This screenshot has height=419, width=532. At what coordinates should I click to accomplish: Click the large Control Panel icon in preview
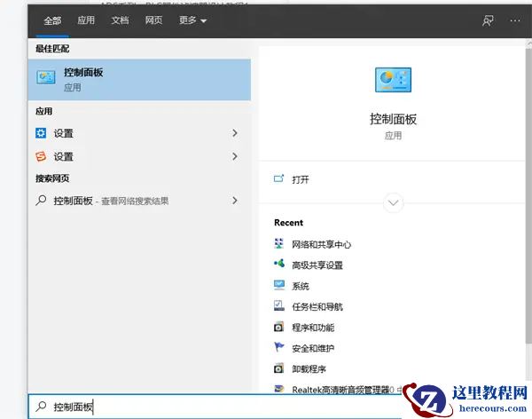pyautogui.click(x=393, y=80)
